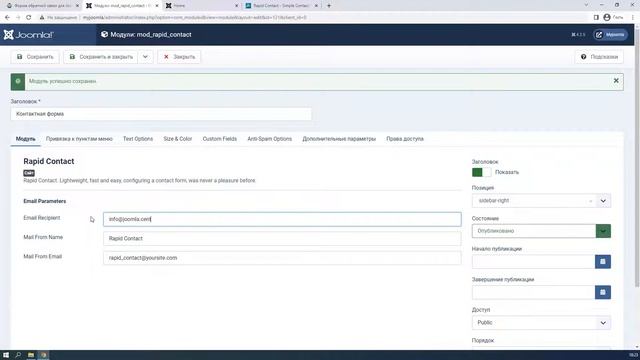The height and width of the screenshot is (360, 640).
Task: Click the user menu button in header
Action: (611, 35)
